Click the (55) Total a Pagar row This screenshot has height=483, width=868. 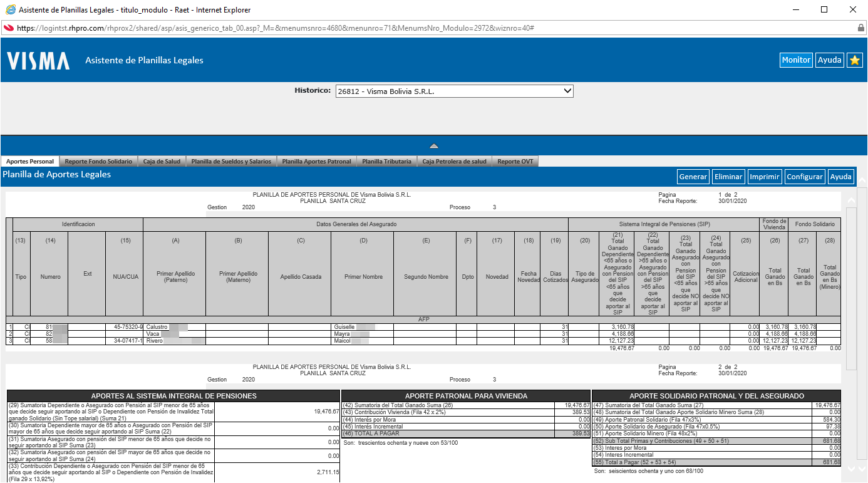pyautogui.click(x=716, y=462)
